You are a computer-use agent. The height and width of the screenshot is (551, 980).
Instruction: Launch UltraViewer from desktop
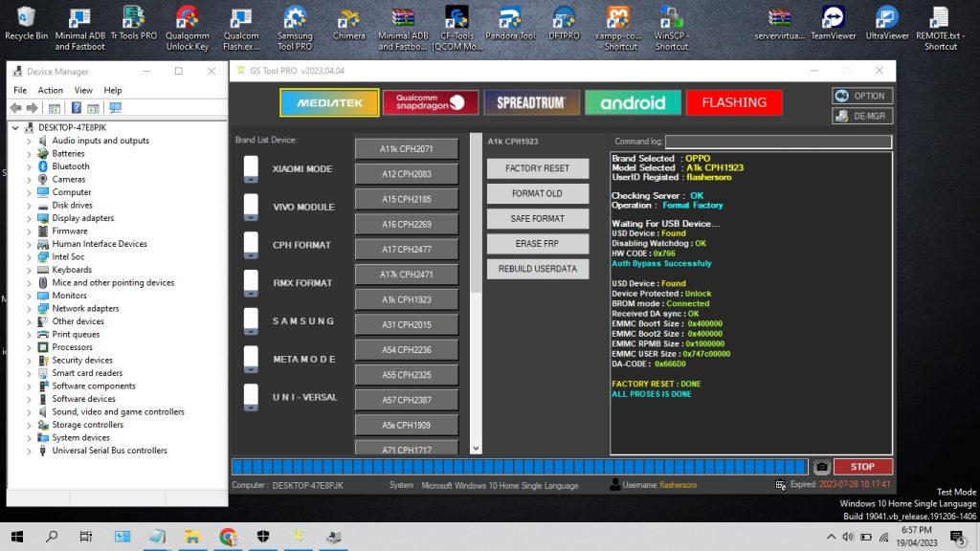[x=887, y=23]
